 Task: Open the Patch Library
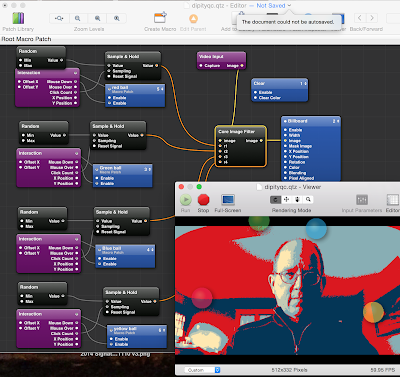click(x=18, y=18)
